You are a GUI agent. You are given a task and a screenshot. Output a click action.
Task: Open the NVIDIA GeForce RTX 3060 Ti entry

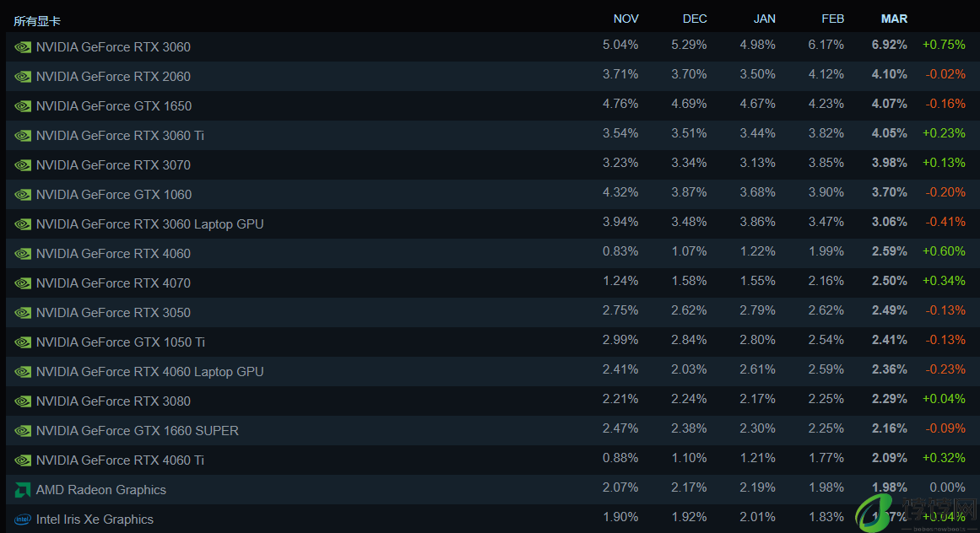(492, 136)
